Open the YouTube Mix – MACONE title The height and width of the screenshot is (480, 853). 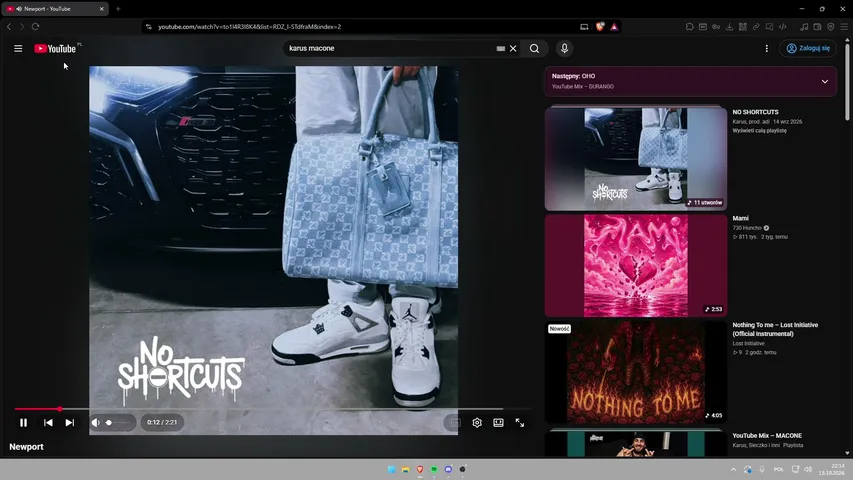click(767, 436)
